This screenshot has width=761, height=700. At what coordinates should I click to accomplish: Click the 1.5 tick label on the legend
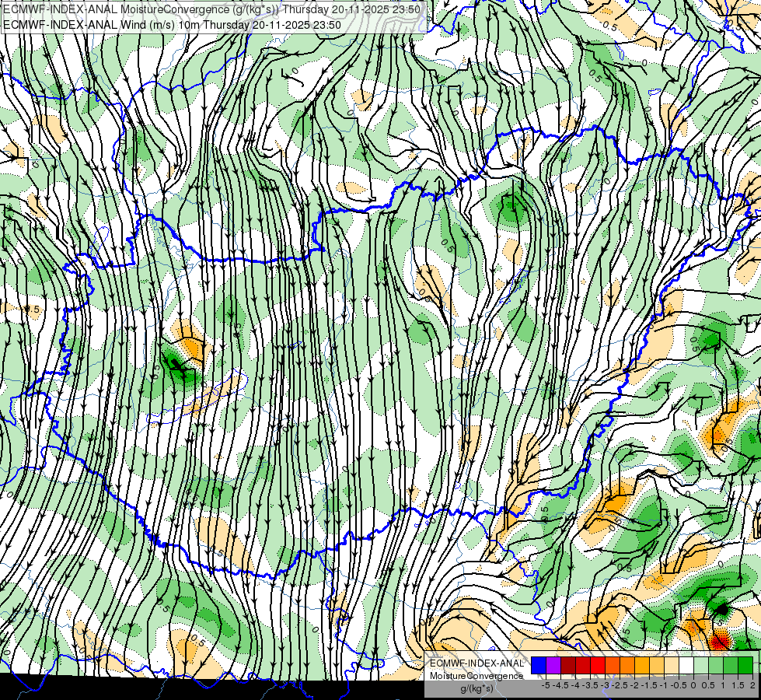tap(738, 685)
